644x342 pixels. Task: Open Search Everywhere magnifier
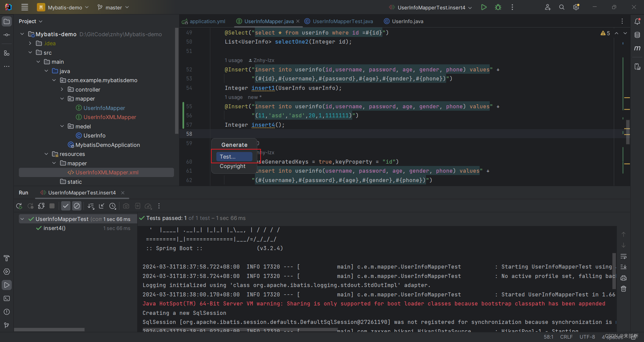[562, 7]
